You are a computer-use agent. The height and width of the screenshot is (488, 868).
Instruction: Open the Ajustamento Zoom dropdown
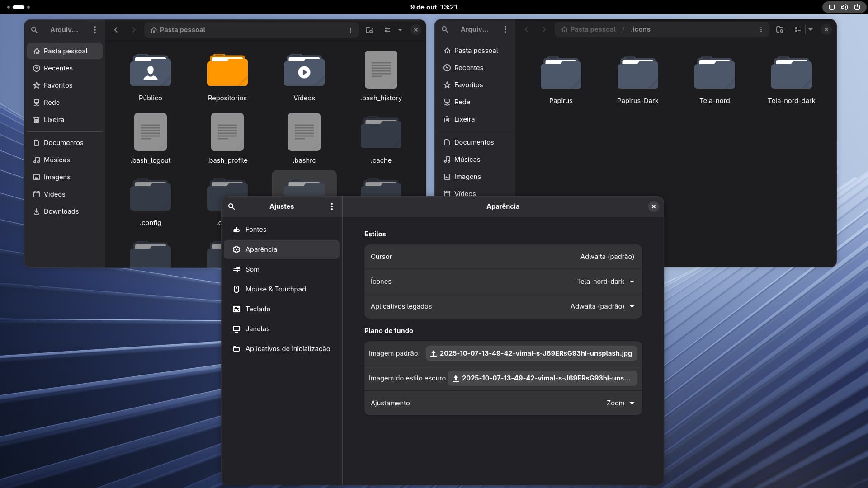pos(620,403)
